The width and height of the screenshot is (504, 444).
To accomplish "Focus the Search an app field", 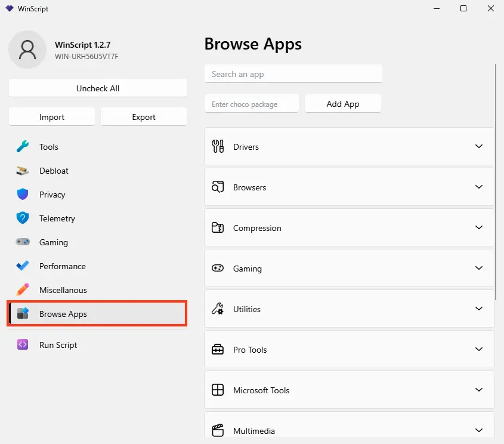I will click(293, 73).
